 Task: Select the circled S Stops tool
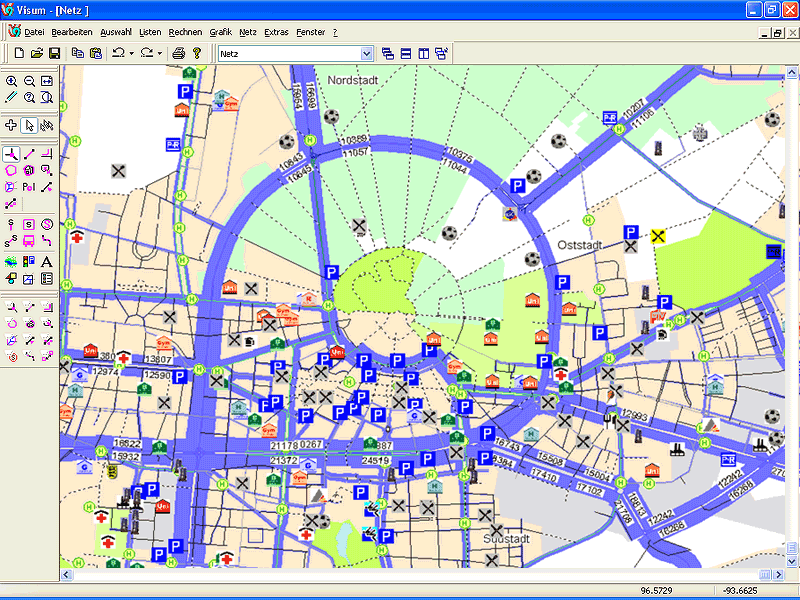point(46,224)
